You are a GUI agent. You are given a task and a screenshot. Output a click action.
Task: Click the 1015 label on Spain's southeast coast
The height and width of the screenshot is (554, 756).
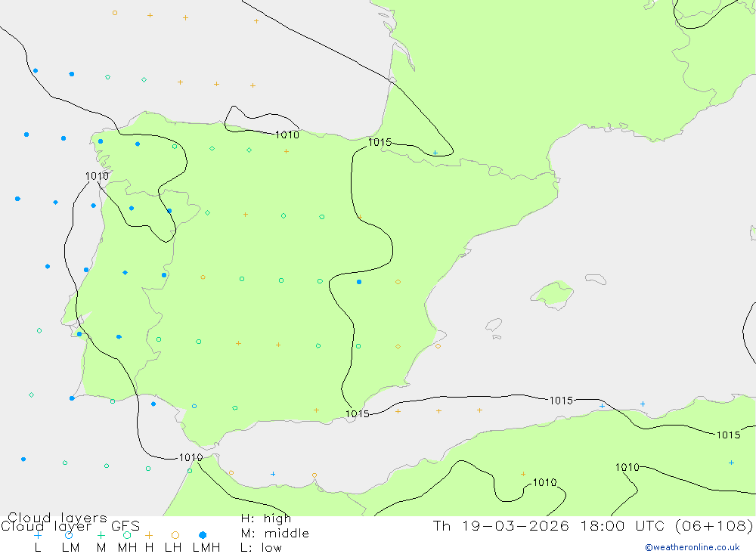pyautogui.click(x=358, y=413)
